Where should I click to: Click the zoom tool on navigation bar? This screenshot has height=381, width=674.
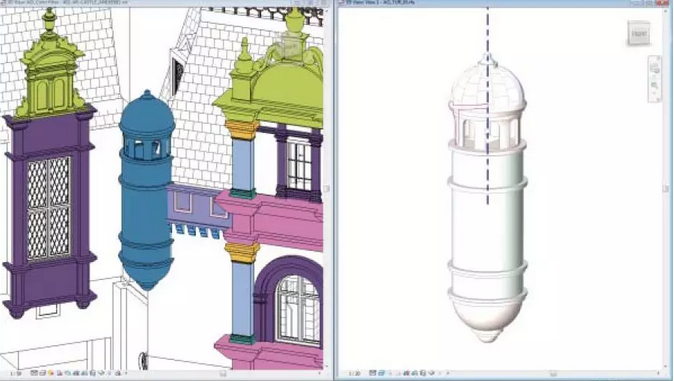(654, 85)
